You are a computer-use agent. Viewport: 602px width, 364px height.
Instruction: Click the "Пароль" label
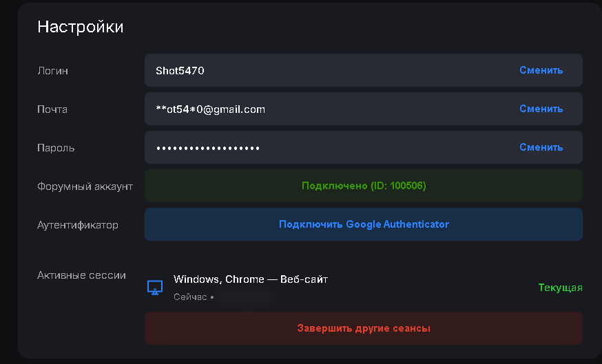tap(56, 148)
